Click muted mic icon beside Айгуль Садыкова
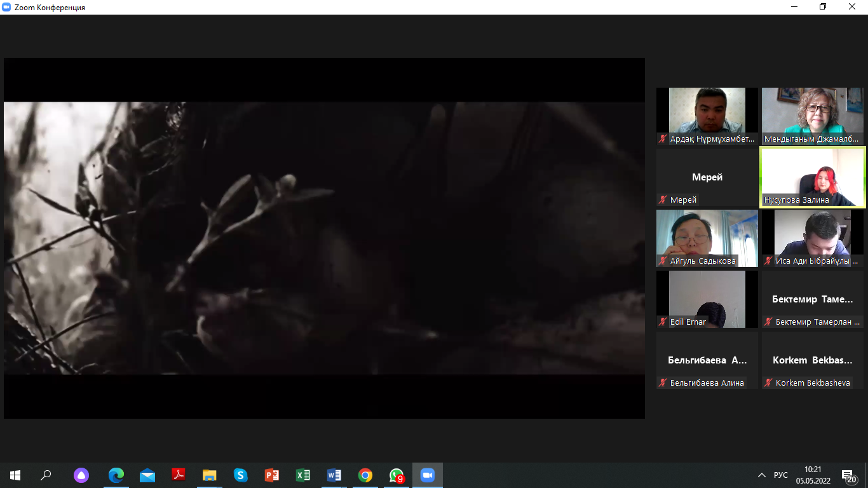This screenshot has height=488, width=868. (x=663, y=261)
